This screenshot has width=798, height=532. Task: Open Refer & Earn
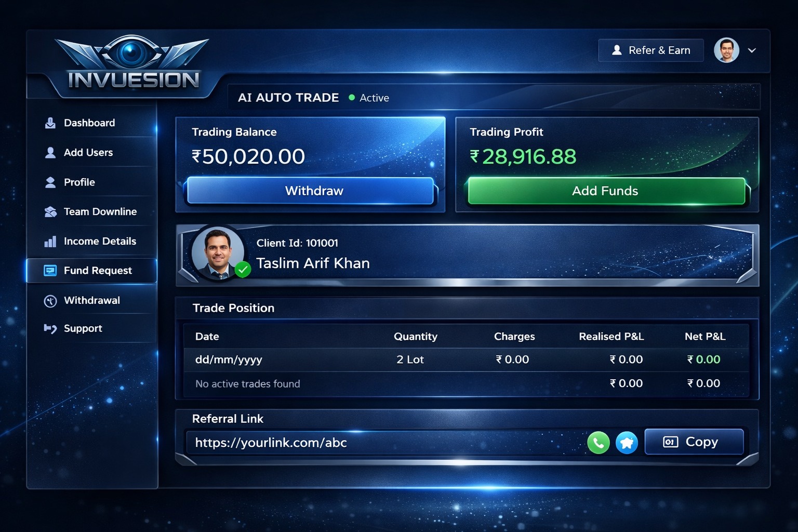(651, 50)
